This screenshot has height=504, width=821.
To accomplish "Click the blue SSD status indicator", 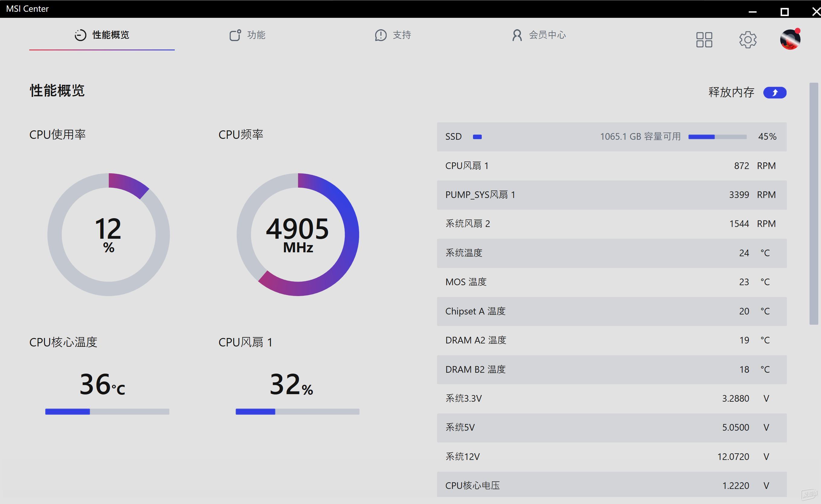I will click(477, 137).
